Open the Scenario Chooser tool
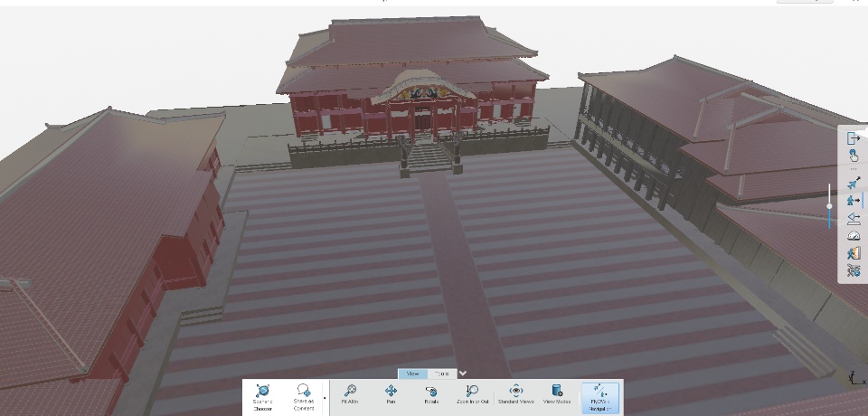Viewport: 868px width, 416px height. pyautogui.click(x=262, y=397)
